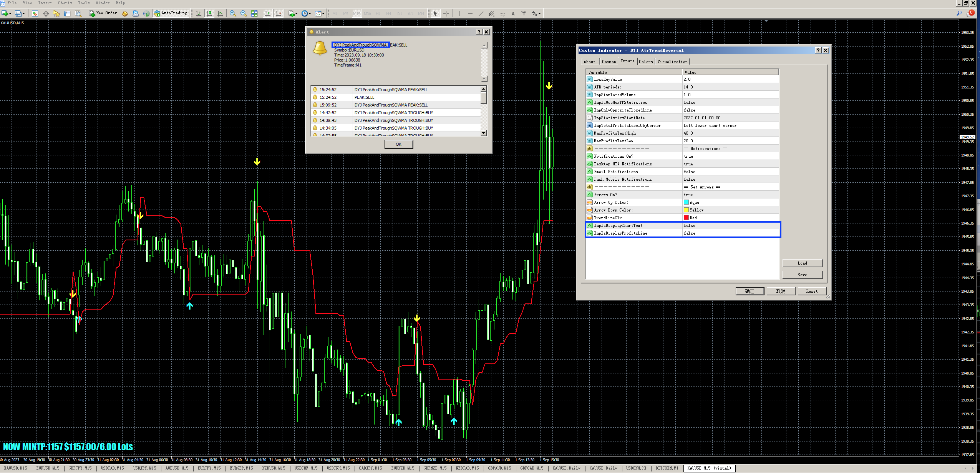Click the Aqua Arrow Up Color swatch
Screen dimensions: 980x473
pos(686,202)
